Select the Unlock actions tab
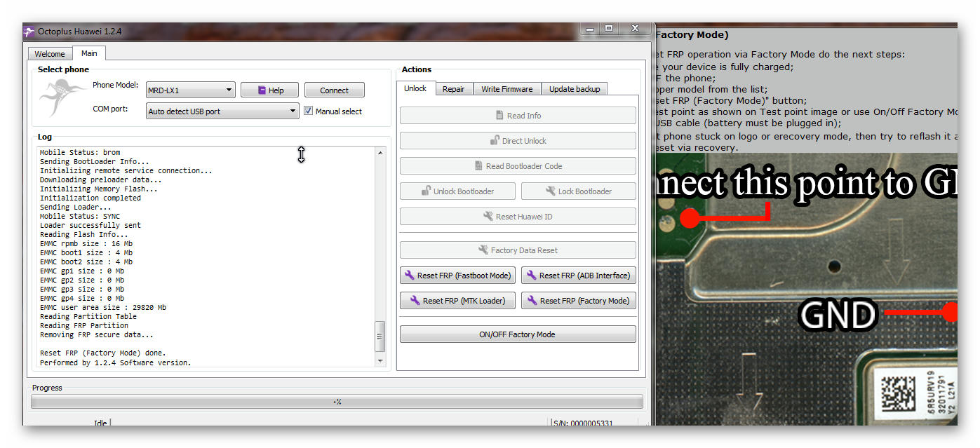This screenshot has height=448, width=980. [x=415, y=88]
